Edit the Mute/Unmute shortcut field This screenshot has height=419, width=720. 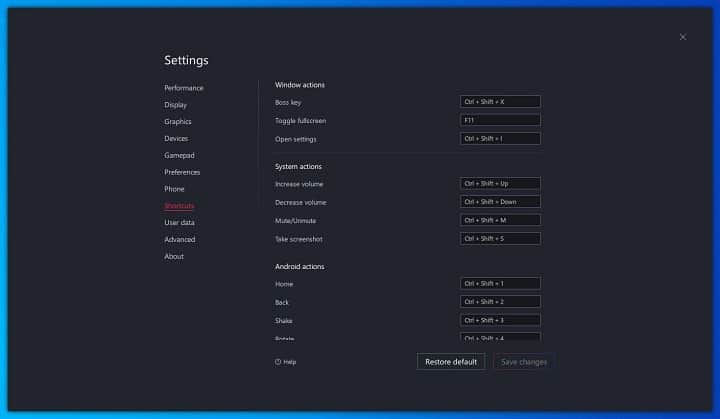500,220
